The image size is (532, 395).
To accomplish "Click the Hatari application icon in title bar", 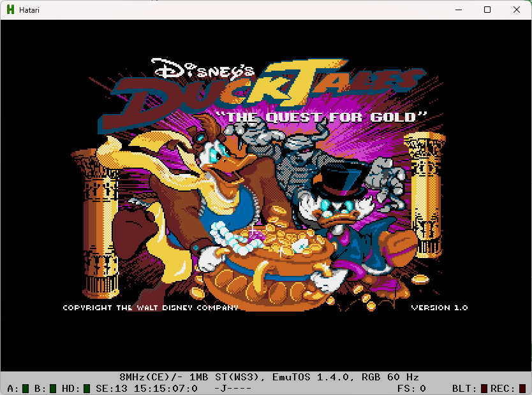I will pos(10,10).
